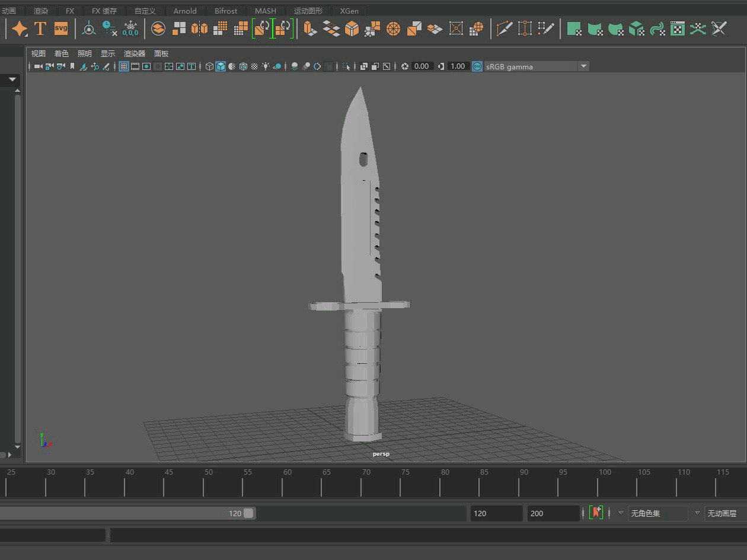Open the 渲染器 menu in the viewport
Screen dimensions: 747x560
tap(135, 53)
